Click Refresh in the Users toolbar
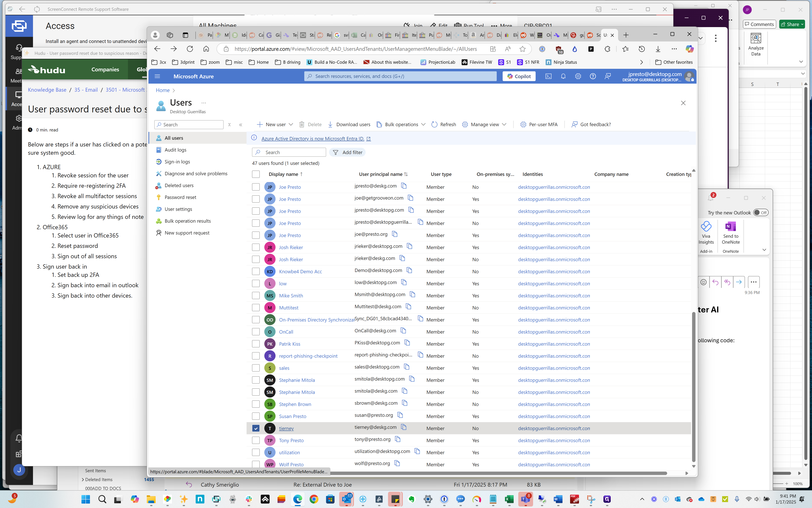812x508 pixels. click(444, 124)
